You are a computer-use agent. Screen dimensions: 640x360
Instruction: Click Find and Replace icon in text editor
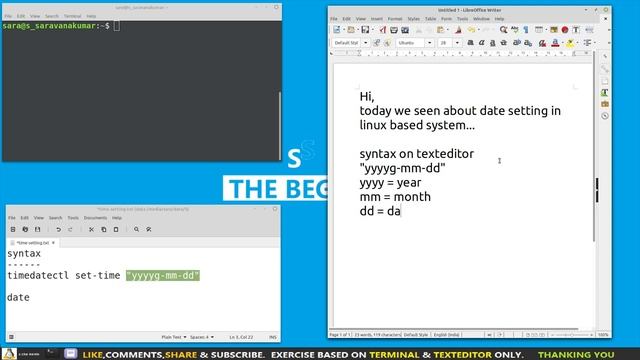[149, 229]
